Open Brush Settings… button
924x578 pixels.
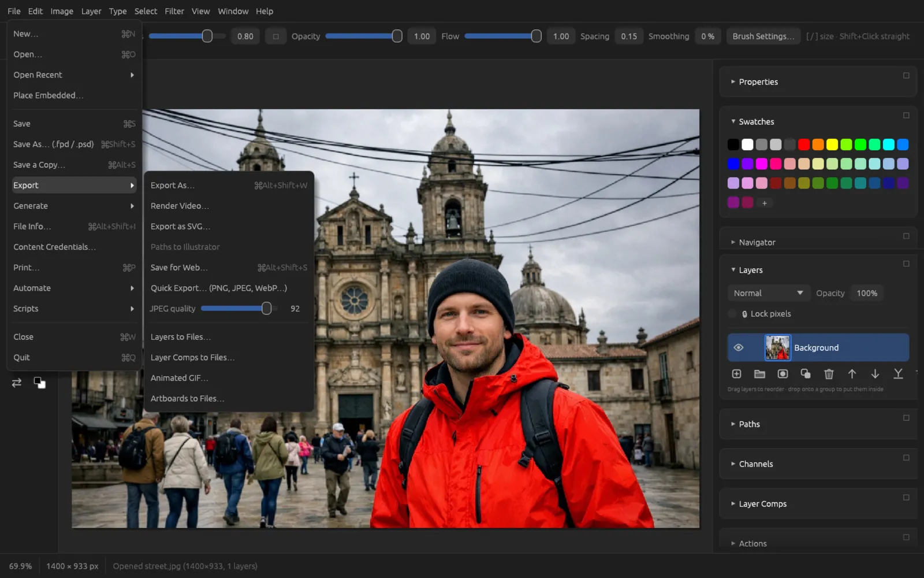763,36
